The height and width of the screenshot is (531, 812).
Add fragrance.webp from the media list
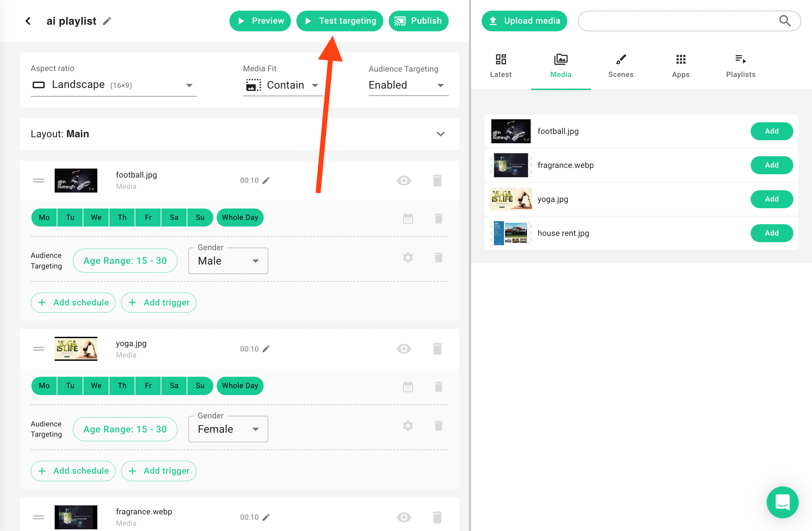click(x=771, y=165)
